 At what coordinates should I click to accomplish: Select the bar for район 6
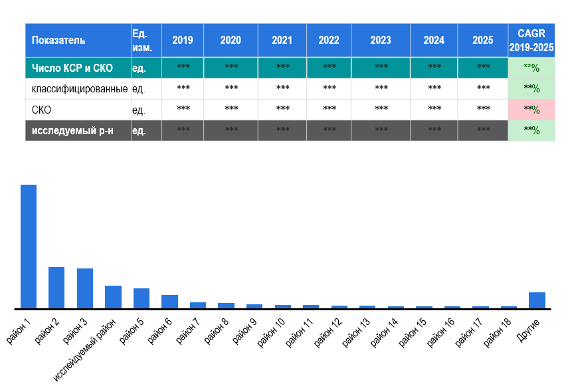pos(170,302)
